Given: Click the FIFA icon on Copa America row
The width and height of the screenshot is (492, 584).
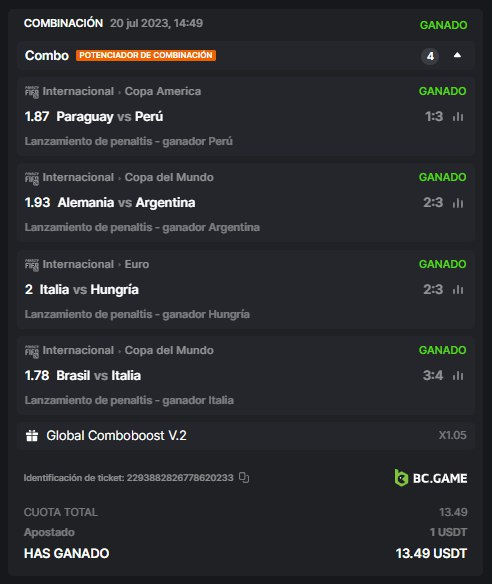Looking at the screenshot, I should [x=32, y=92].
